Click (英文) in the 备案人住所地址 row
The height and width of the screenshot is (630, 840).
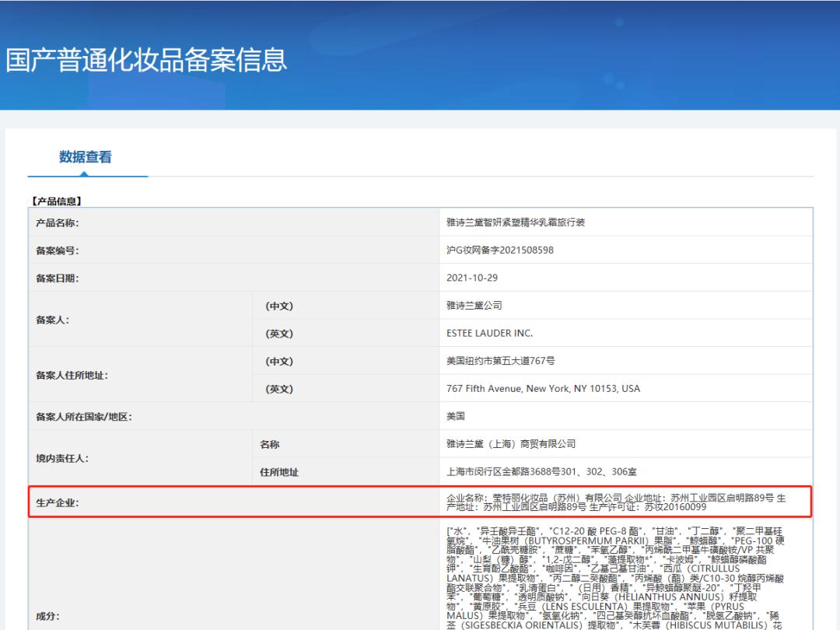(x=279, y=390)
